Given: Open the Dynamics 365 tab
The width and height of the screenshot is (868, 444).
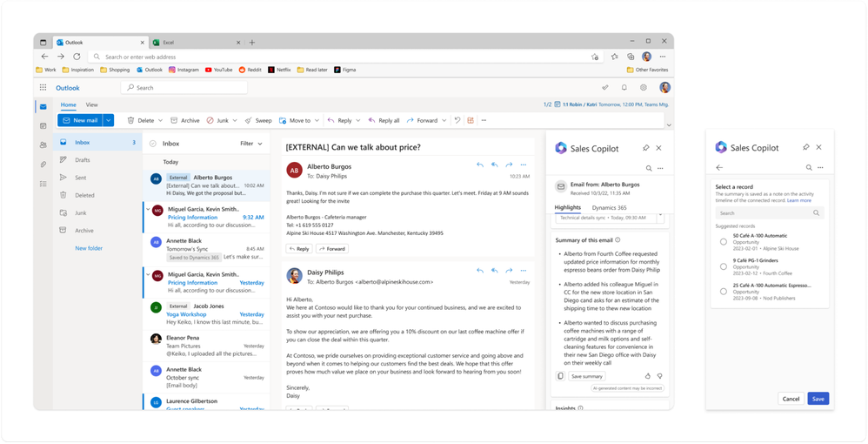Looking at the screenshot, I should [610, 208].
